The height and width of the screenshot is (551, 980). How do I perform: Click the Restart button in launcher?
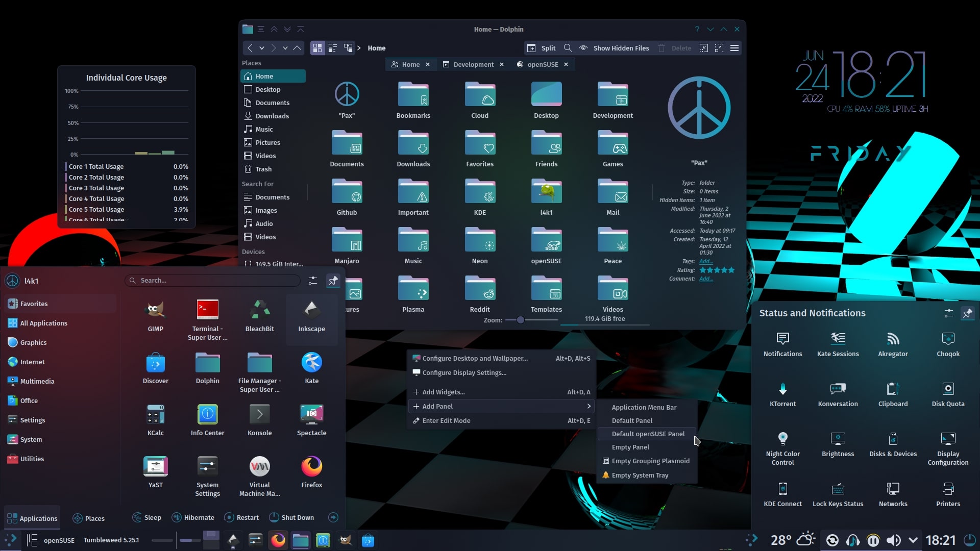click(x=242, y=517)
